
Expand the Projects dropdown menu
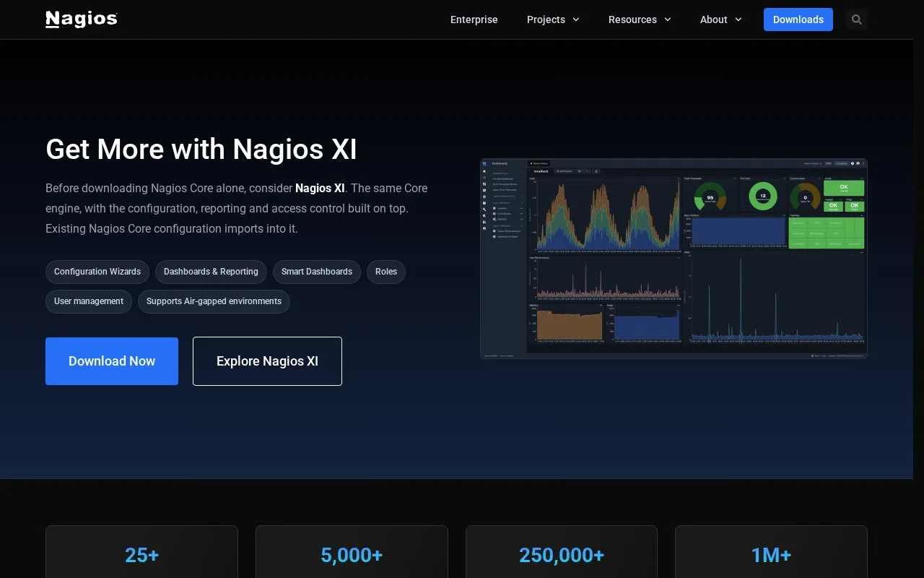553,20
